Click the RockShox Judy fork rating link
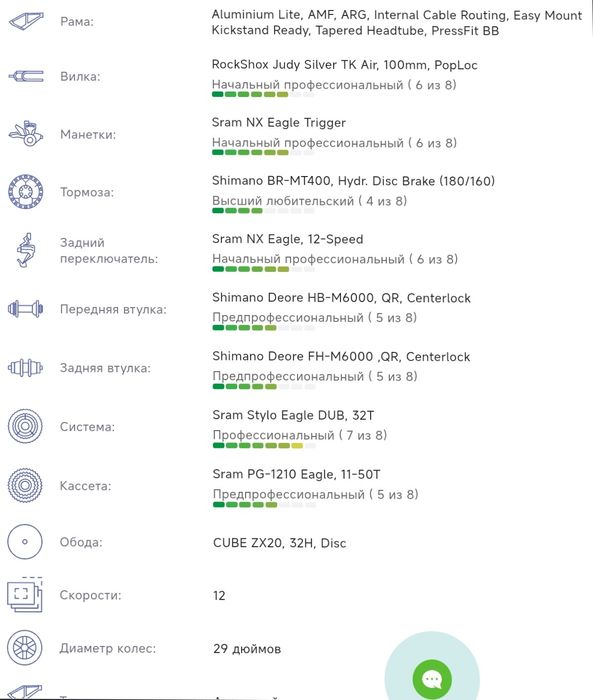The width and height of the screenshot is (593, 700). [x=334, y=85]
